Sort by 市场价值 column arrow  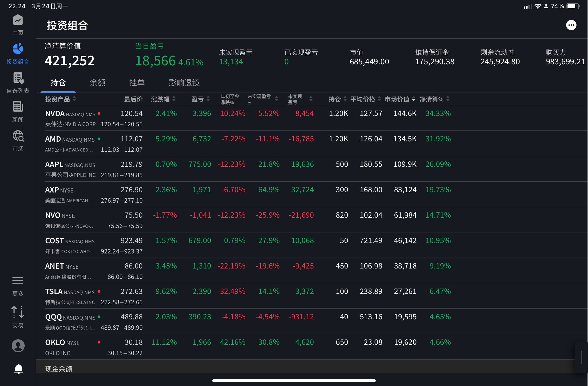pos(414,99)
